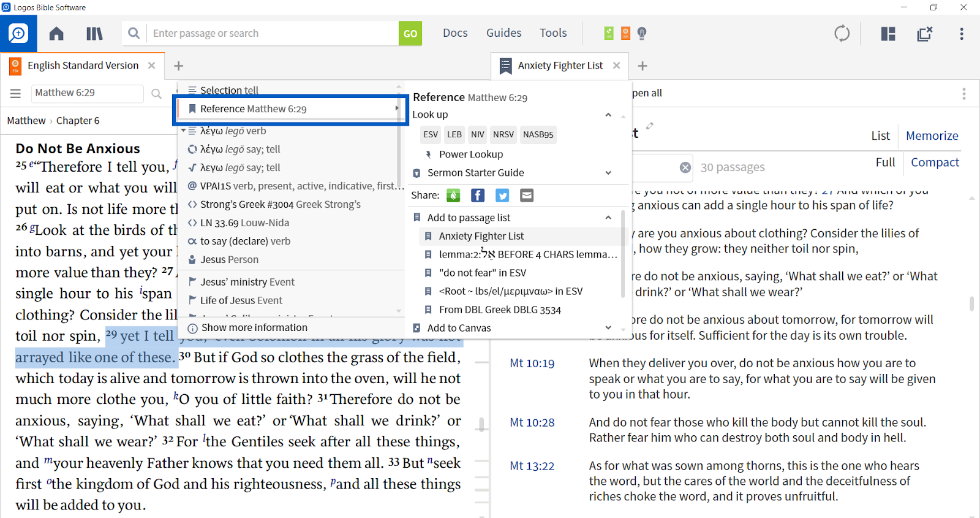Click the pencil edit title icon
This screenshot has height=518, width=980.
click(x=650, y=126)
